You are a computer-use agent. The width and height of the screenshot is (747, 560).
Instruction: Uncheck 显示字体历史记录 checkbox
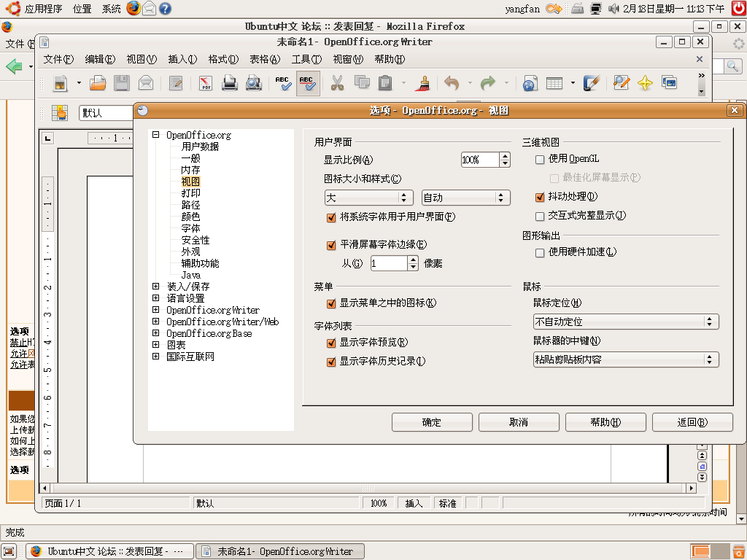(x=331, y=362)
